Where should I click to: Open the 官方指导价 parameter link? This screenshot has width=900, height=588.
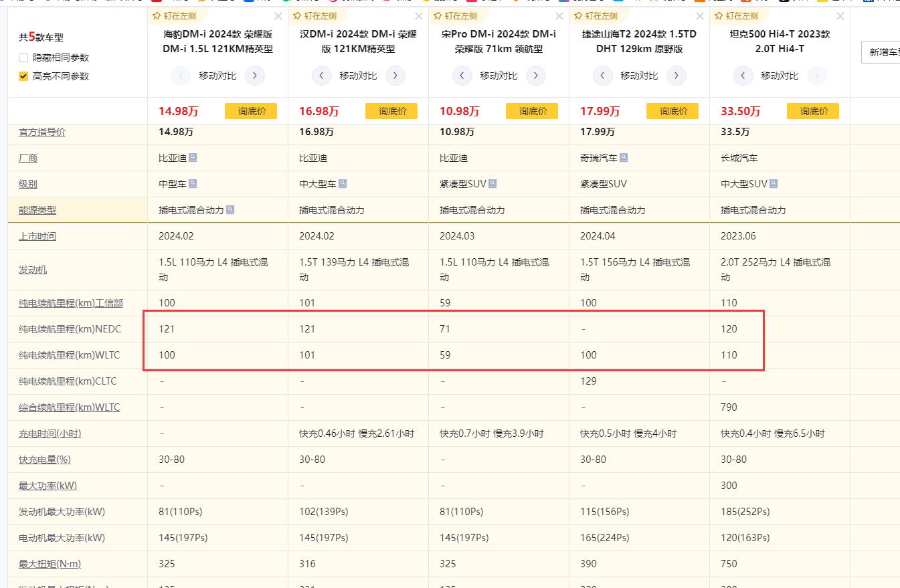(x=42, y=132)
